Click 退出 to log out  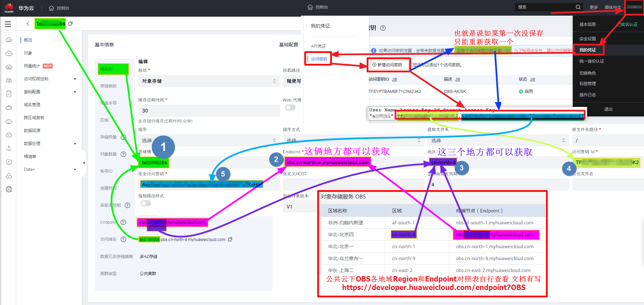(x=608, y=109)
